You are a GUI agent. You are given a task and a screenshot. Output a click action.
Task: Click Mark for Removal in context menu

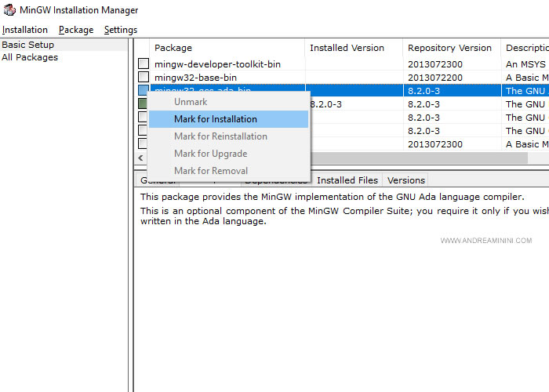pyautogui.click(x=210, y=171)
